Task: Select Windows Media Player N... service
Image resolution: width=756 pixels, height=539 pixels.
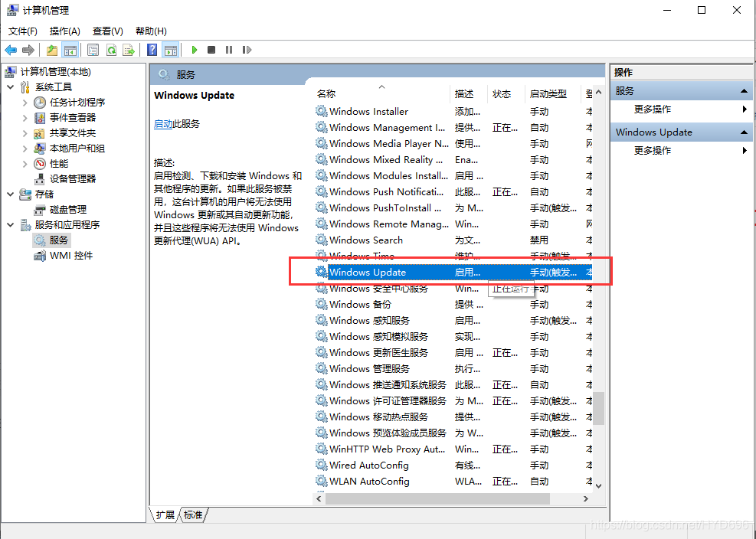Action: coord(453,144)
